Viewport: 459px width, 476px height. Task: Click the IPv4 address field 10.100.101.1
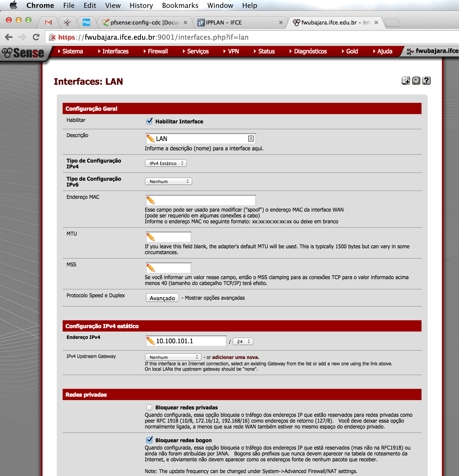(186, 341)
